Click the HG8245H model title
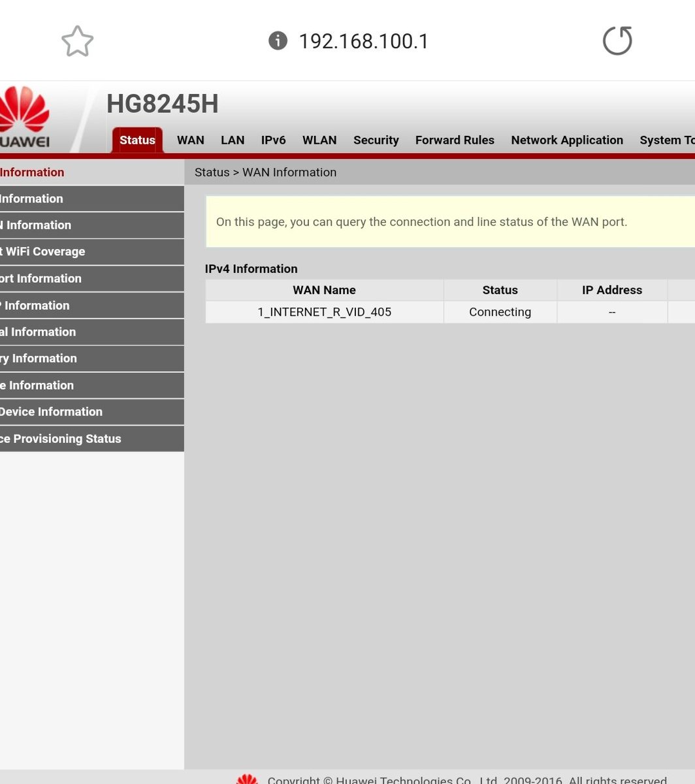The width and height of the screenshot is (695, 784). tap(163, 104)
